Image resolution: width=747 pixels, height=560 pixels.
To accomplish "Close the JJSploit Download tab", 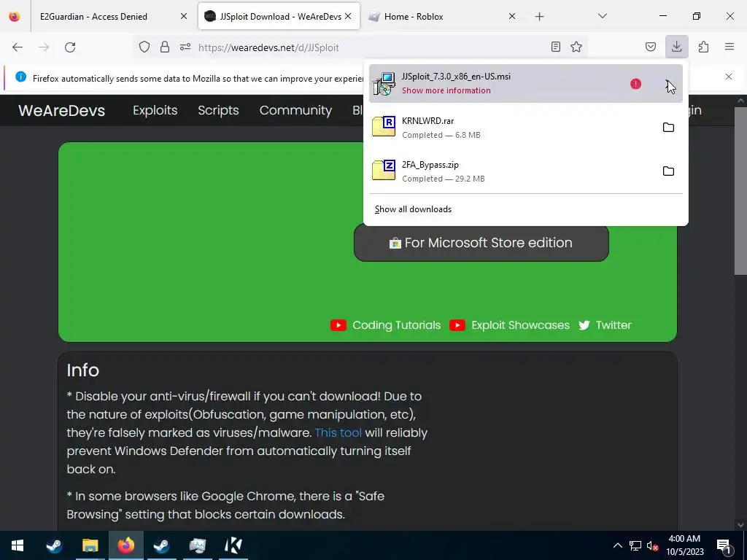I will pos(348,17).
